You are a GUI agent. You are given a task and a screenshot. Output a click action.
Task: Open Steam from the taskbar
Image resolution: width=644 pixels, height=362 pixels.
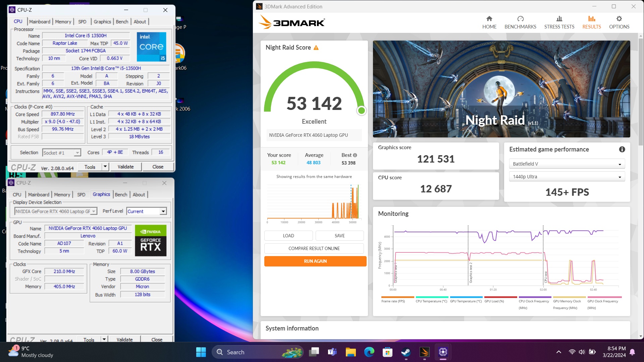tap(406, 352)
